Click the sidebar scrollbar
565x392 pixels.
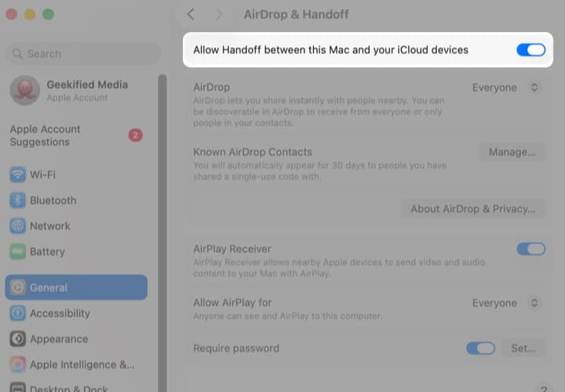pyautogui.click(x=162, y=233)
